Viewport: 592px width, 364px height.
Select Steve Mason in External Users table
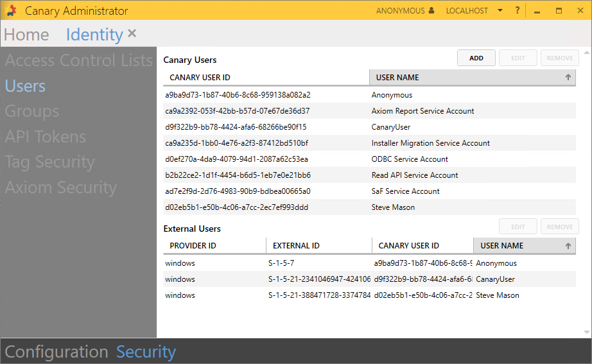497,295
